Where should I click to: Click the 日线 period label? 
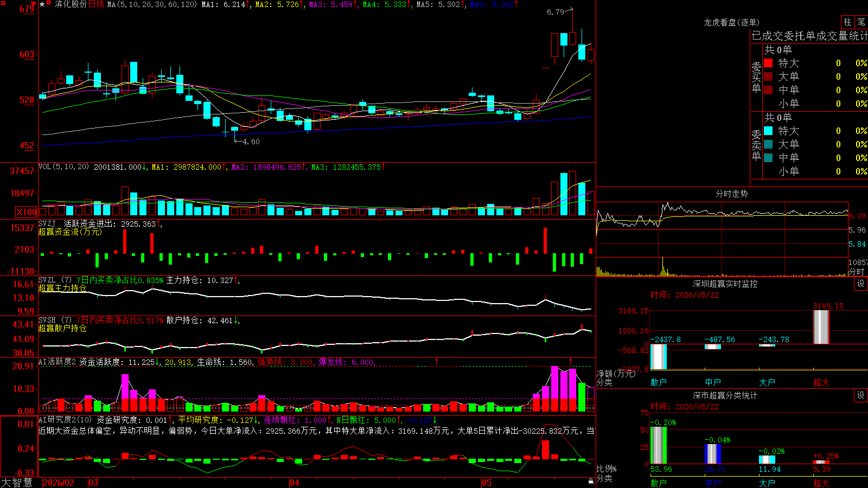[97, 4]
